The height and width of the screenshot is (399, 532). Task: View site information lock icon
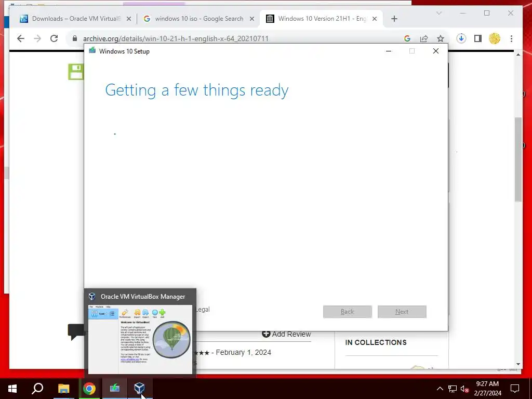[x=75, y=38]
